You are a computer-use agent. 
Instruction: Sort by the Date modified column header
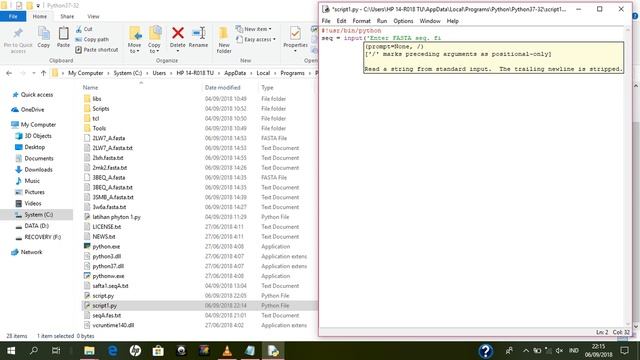point(222,87)
